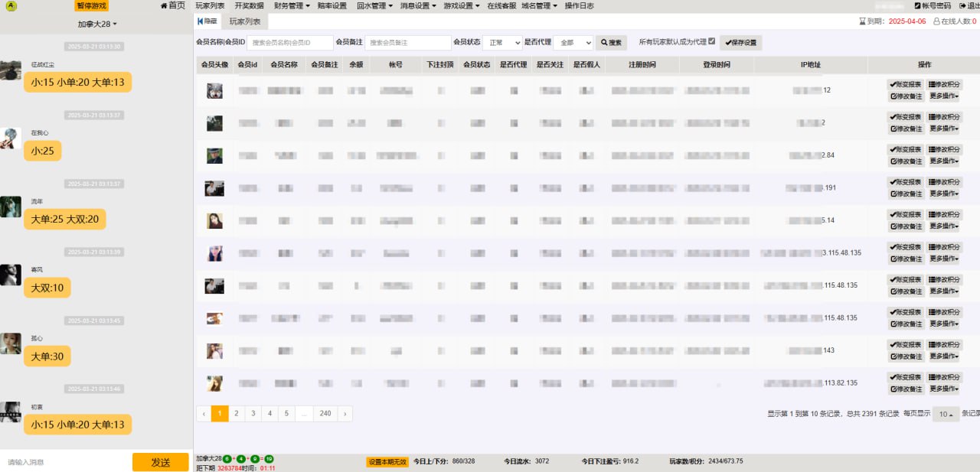Image resolution: width=980 pixels, height=472 pixels.
Task: Expand 更多操作 on the first member row
Action: (943, 96)
